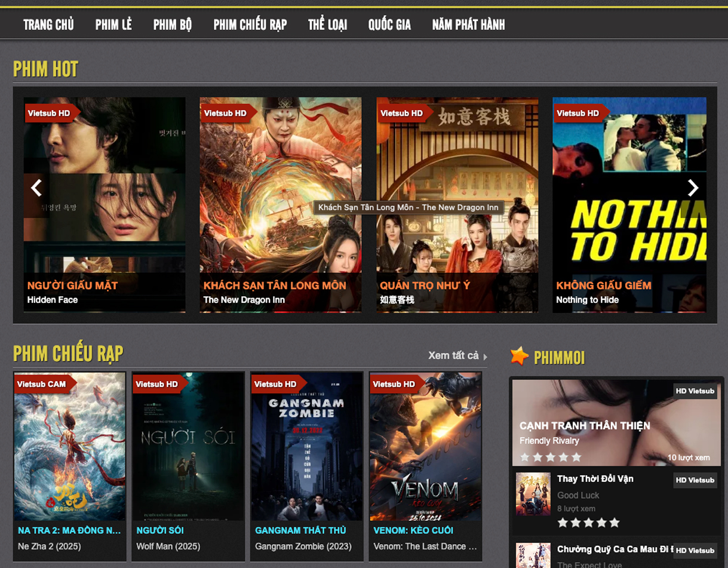The image size is (728, 568).
Task: Open the Quán Trọ Như Ý poster
Action: [x=457, y=191]
